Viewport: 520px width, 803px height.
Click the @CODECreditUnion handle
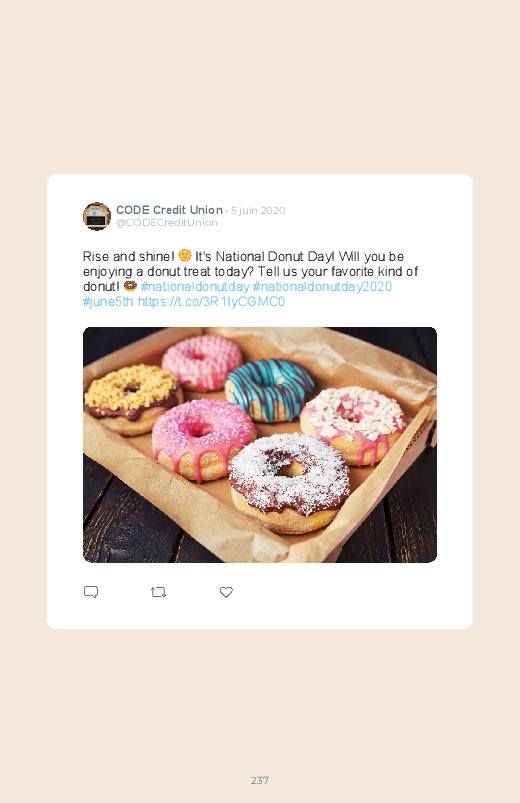[x=167, y=223]
